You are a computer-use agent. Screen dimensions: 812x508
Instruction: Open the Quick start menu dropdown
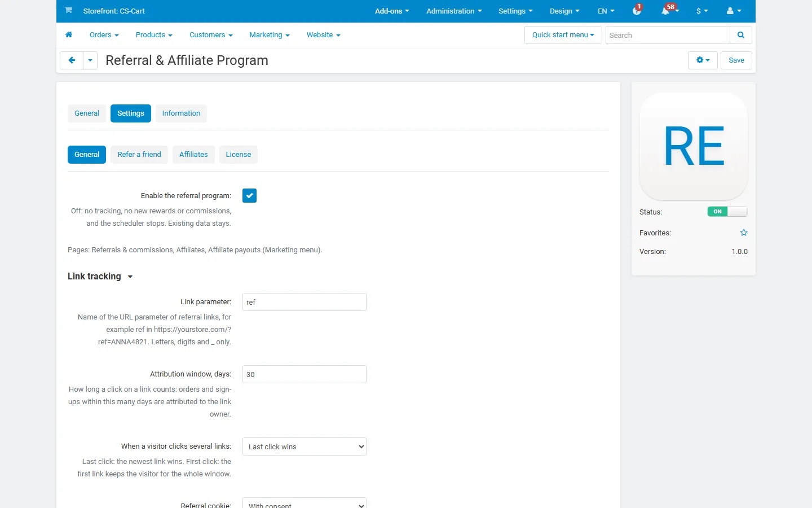pyautogui.click(x=563, y=35)
